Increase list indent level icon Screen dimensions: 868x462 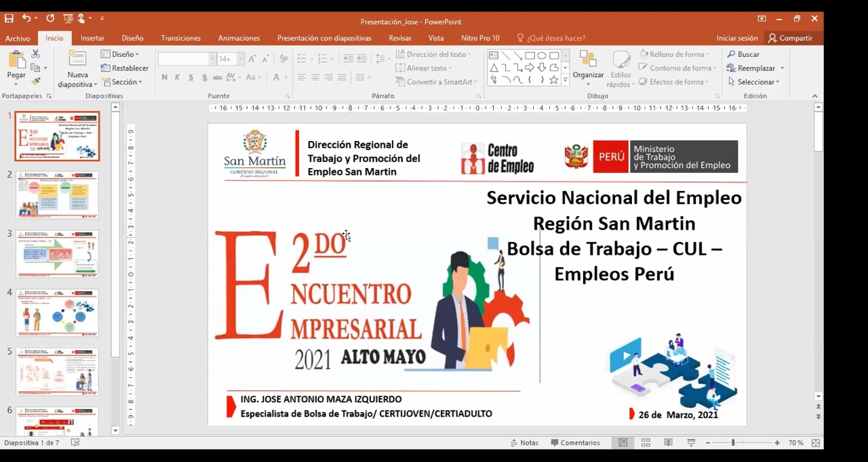click(361, 59)
